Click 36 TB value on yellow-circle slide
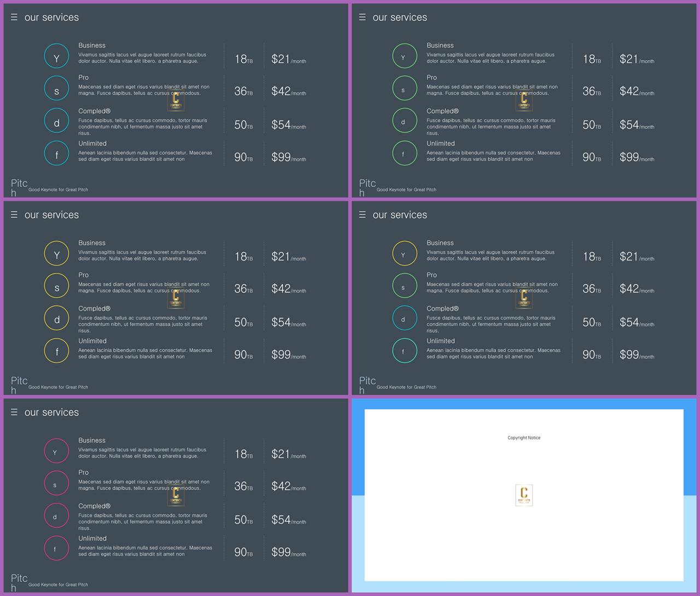700x596 pixels. point(243,289)
